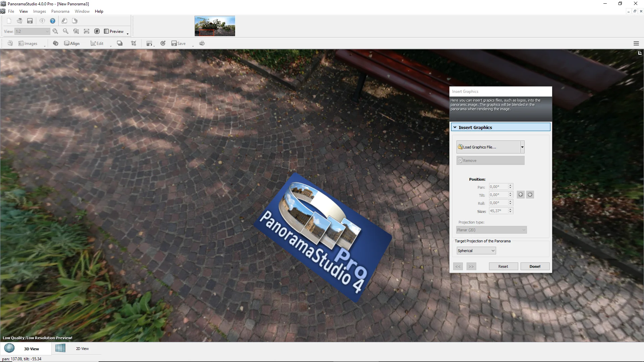Click the overlapping layers icon
This screenshot has width=644, height=362.
pos(120,43)
